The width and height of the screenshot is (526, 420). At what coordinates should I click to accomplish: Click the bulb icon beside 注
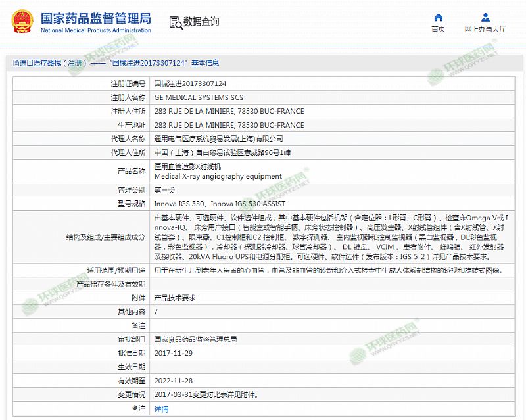[136, 409]
